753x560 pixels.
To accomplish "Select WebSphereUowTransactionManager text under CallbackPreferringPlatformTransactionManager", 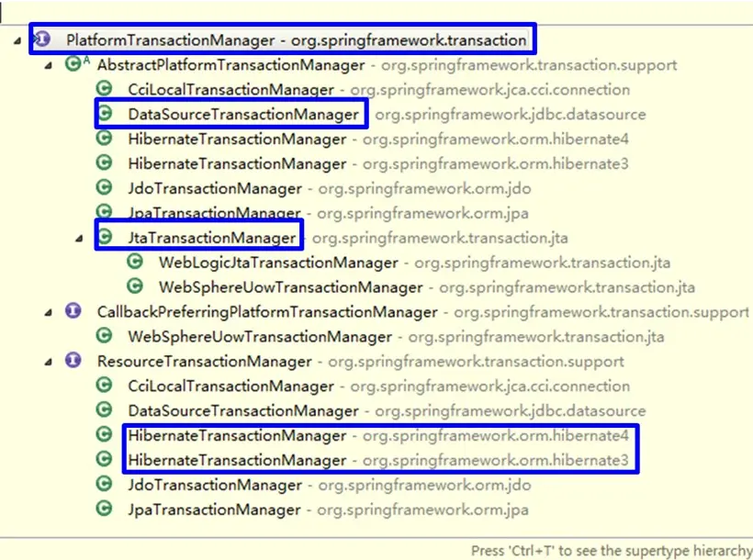I will 260,337.
